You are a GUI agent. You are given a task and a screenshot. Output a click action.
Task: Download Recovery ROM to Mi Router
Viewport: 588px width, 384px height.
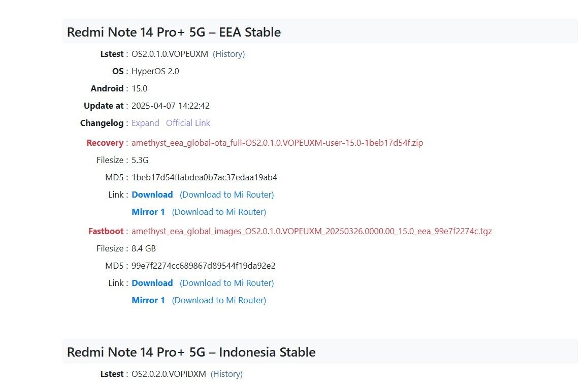tap(226, 195)
